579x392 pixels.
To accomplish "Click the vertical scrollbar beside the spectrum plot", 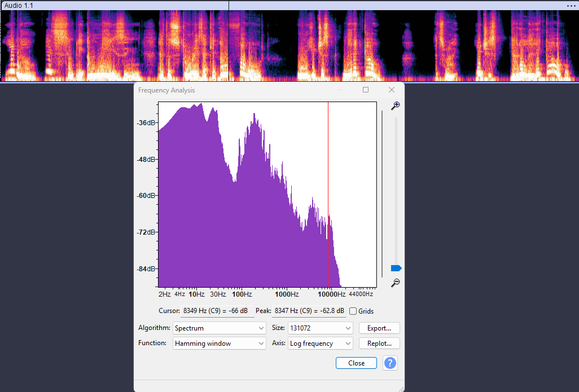I will coord(382,194).
